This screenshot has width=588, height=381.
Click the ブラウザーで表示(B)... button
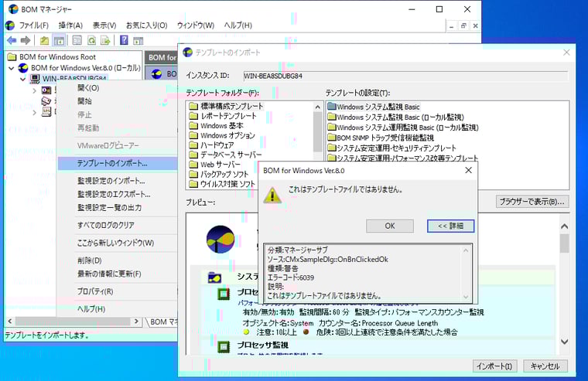pos(532,202)
